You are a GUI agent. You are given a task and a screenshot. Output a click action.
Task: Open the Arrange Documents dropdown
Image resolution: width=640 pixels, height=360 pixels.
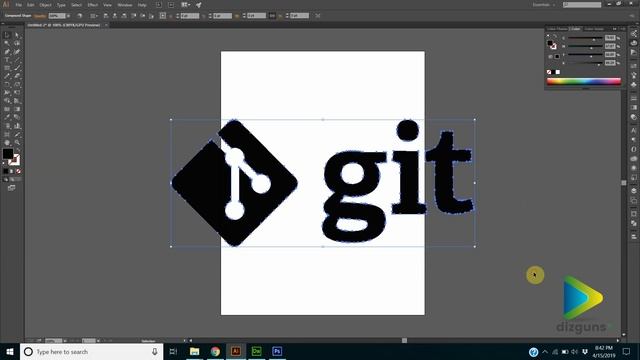tap(185, 5)
